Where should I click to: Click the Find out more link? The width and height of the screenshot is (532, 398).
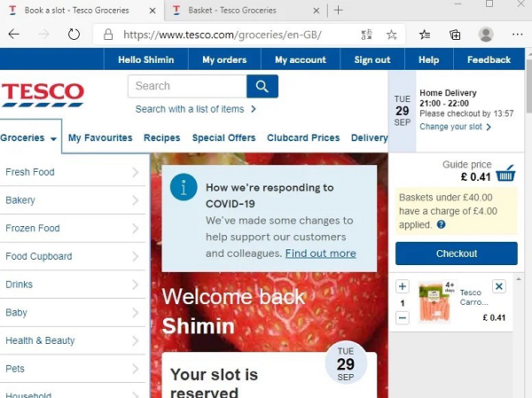(x=321, y=254)
